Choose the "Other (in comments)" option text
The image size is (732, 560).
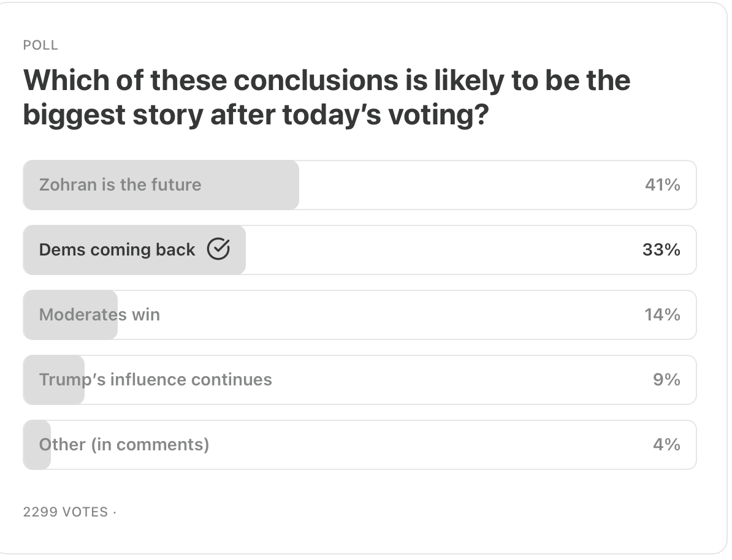tap(124, 445)
